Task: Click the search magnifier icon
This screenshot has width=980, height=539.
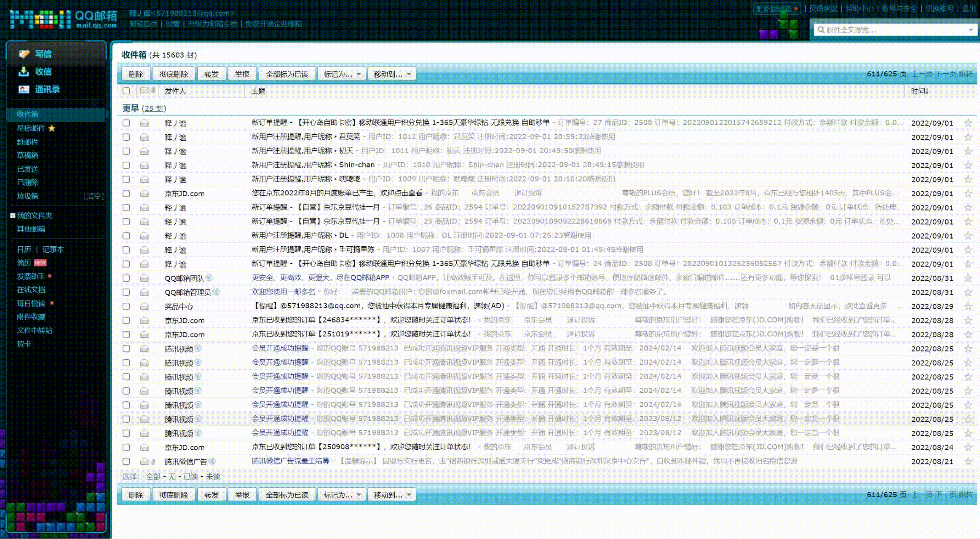Action: (x=821, y=30)
